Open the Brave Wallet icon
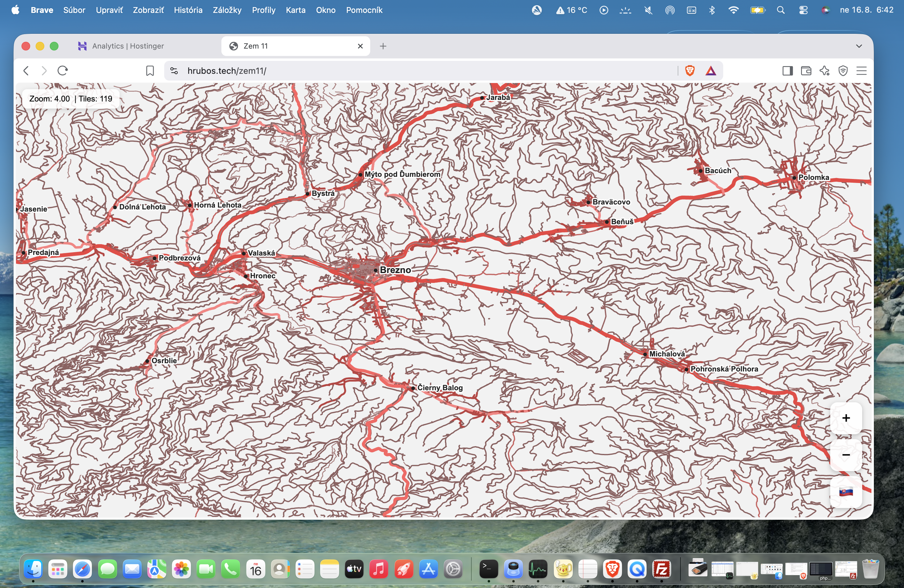 806,71
